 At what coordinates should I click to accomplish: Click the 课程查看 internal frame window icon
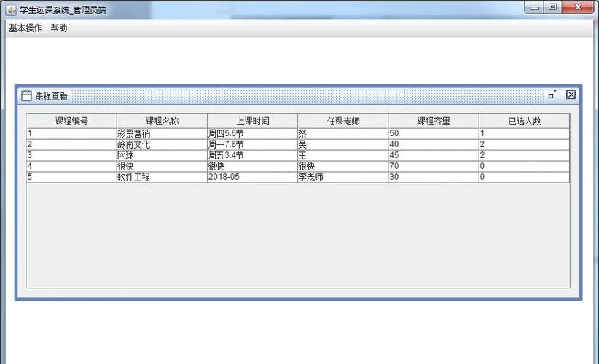(x=26, y=95)
